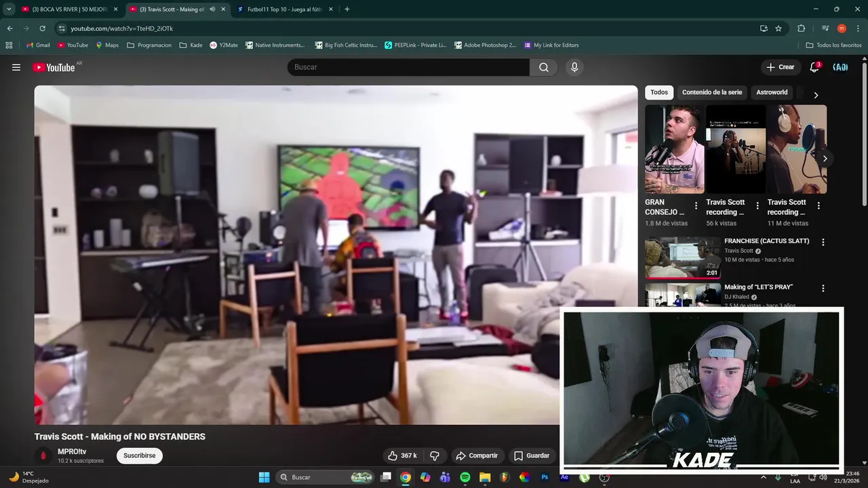Open the Windows Start menu
868x488 pixels.
(x=264, y=477)
